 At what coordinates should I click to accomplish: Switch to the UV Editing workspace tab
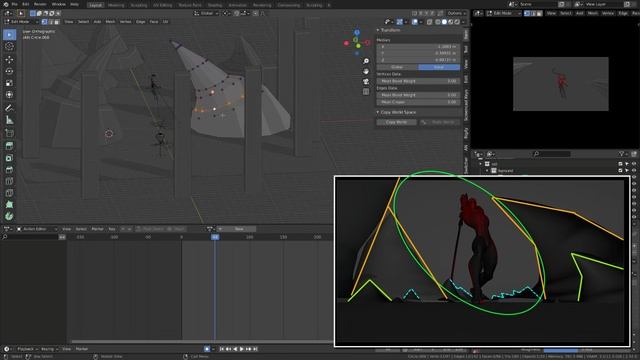[162, 5]
